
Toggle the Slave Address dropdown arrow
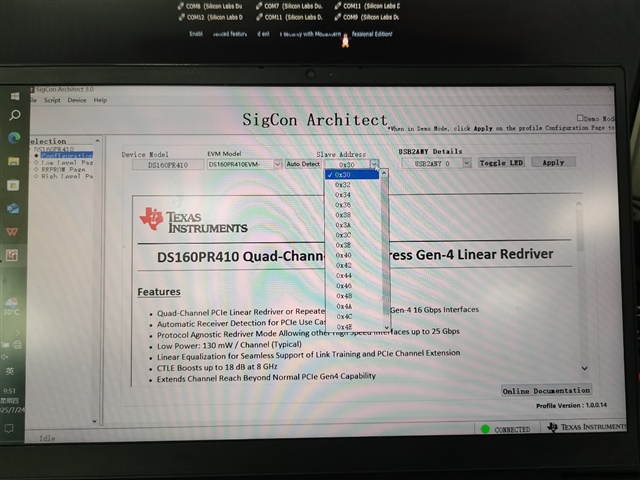[374, 164]
